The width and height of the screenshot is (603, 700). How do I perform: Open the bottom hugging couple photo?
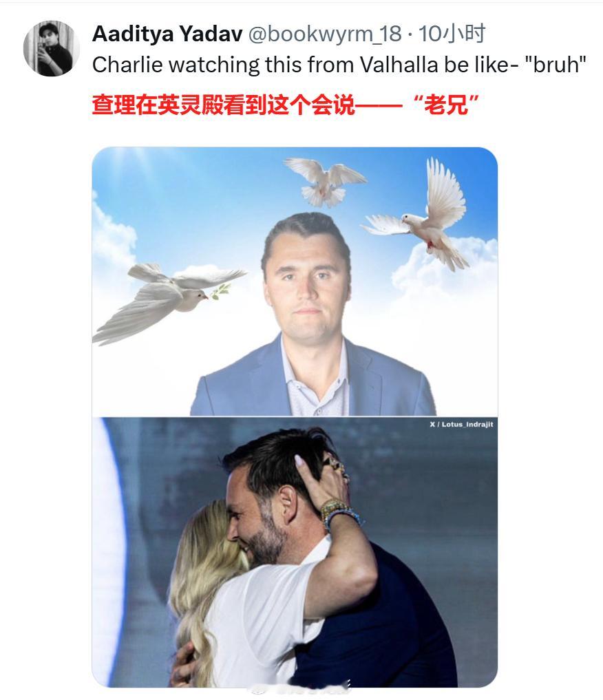click(x=295, y=552)
